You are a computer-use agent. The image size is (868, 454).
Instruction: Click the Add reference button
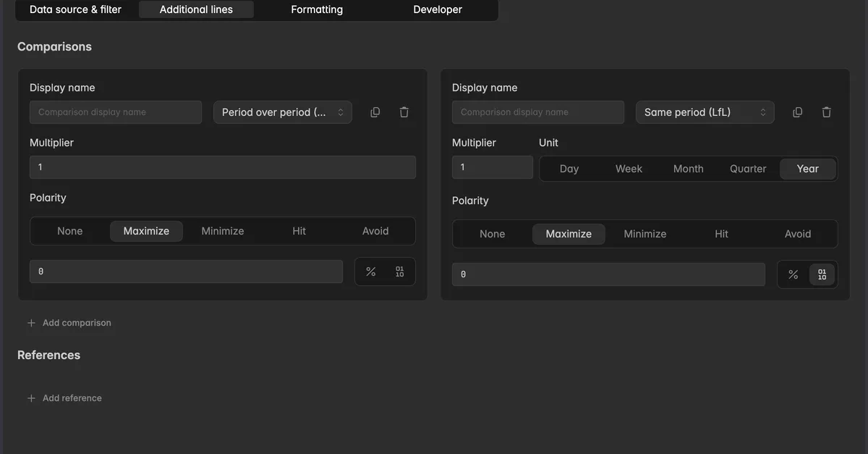point(64,398)
